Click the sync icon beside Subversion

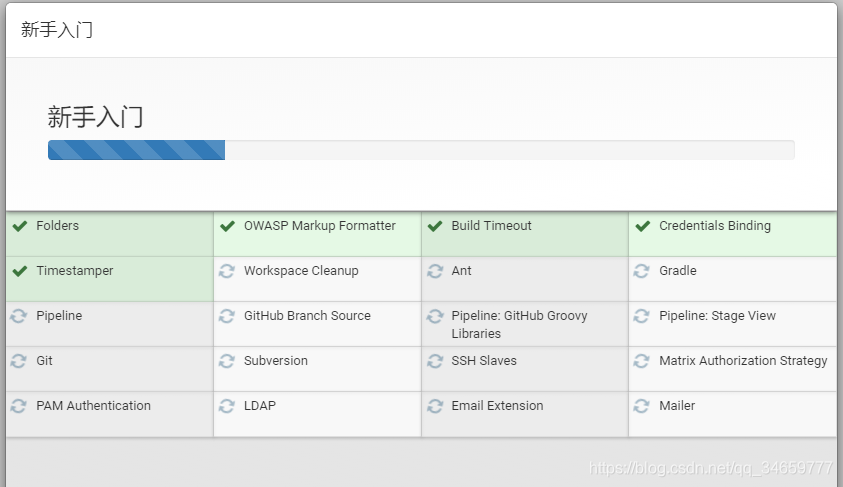click(x=227, y=361)
